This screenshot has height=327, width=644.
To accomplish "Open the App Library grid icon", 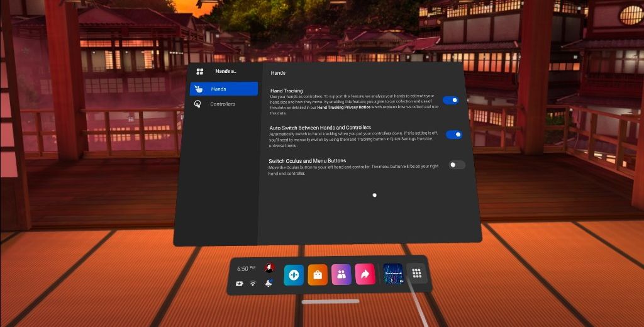I will tap(417, 273).
